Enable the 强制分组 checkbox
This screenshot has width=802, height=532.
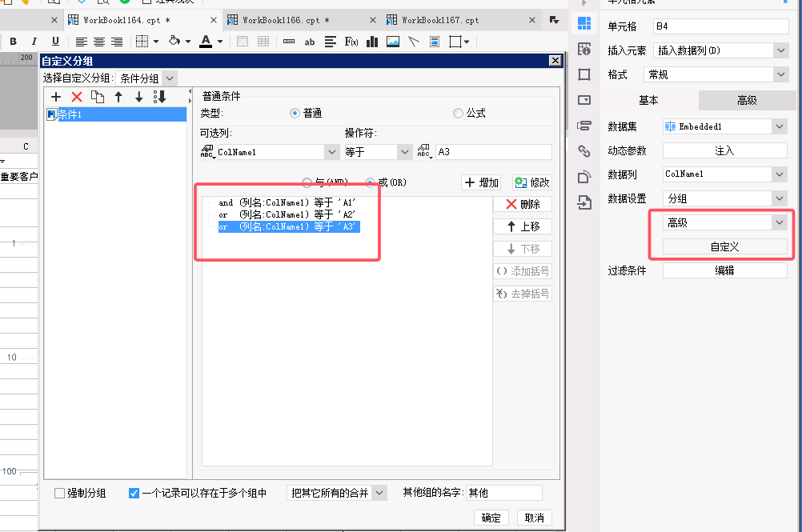[x=60, y=494]
